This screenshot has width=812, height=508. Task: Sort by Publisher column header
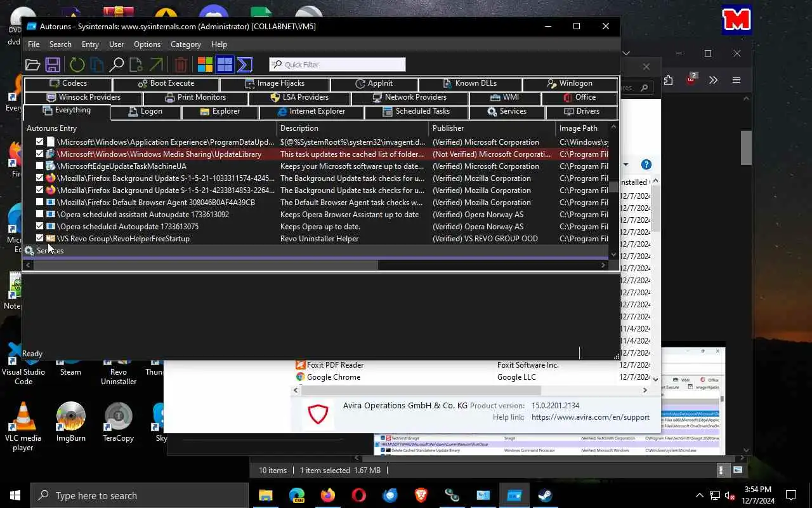point(492,128)
